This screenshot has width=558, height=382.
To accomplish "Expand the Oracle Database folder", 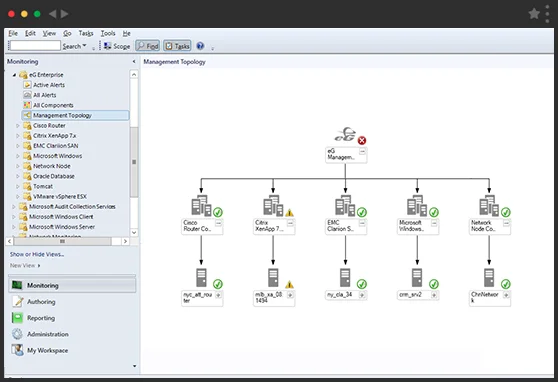I will [x=18, y=176].
